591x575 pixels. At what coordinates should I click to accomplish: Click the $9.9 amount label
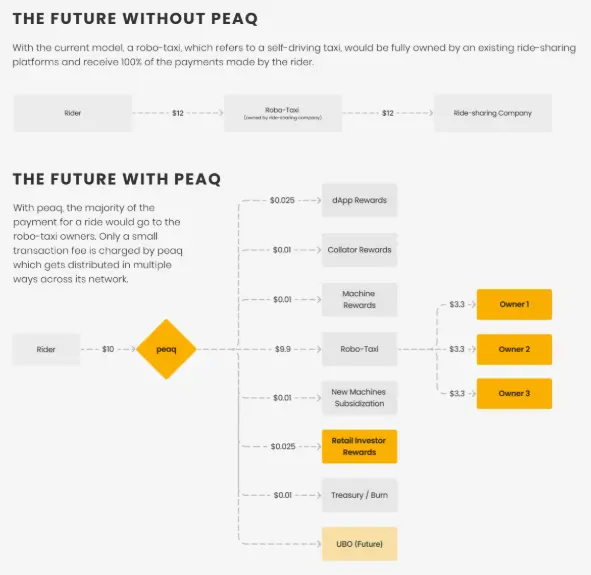[283, 349]
